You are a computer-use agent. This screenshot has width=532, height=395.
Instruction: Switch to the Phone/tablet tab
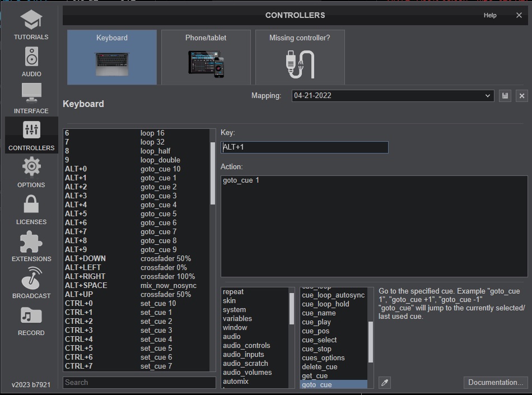tap(206, 56)
